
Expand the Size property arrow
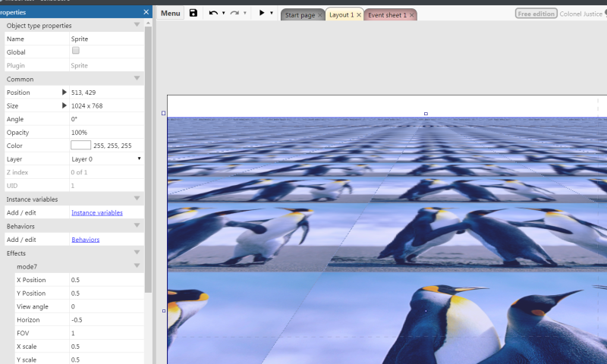pos(64,105)
